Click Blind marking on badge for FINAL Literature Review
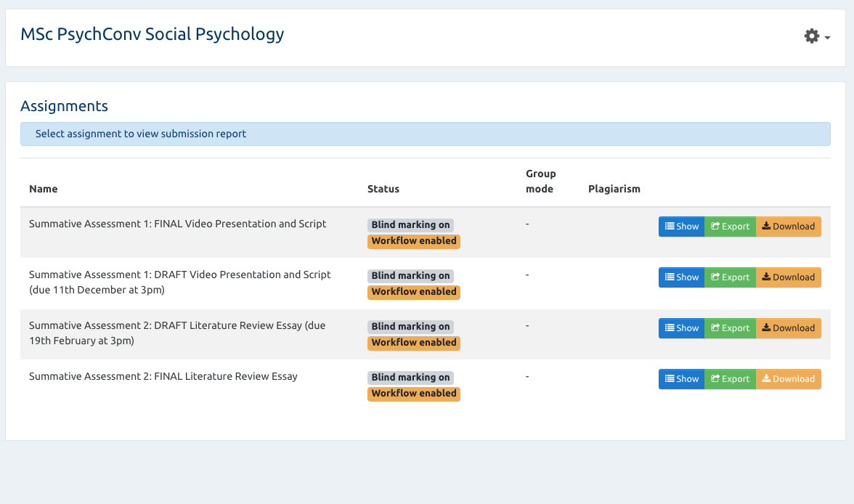Viewport: 854px width, 504px height. (x=411, y=378)
